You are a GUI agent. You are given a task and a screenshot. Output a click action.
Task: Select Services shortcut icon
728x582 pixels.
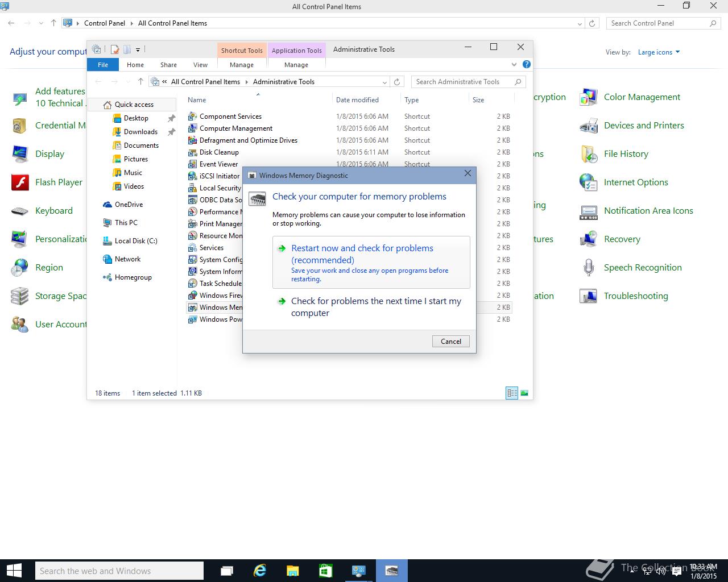(193, 247)
